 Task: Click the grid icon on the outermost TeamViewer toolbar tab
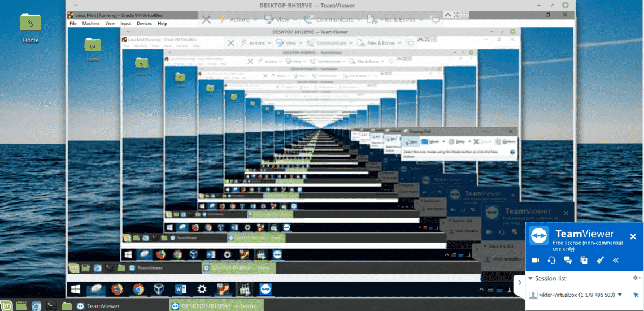tap(464, 14)
